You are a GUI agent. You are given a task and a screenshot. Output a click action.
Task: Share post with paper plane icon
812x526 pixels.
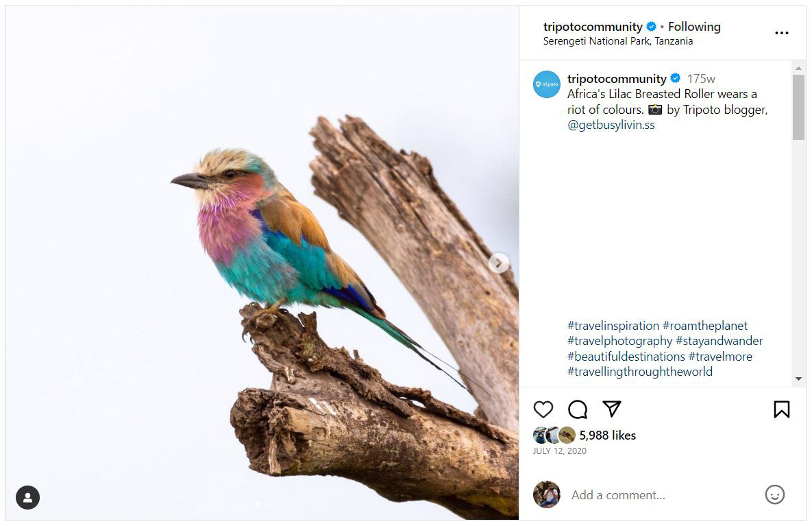point(611,409)
